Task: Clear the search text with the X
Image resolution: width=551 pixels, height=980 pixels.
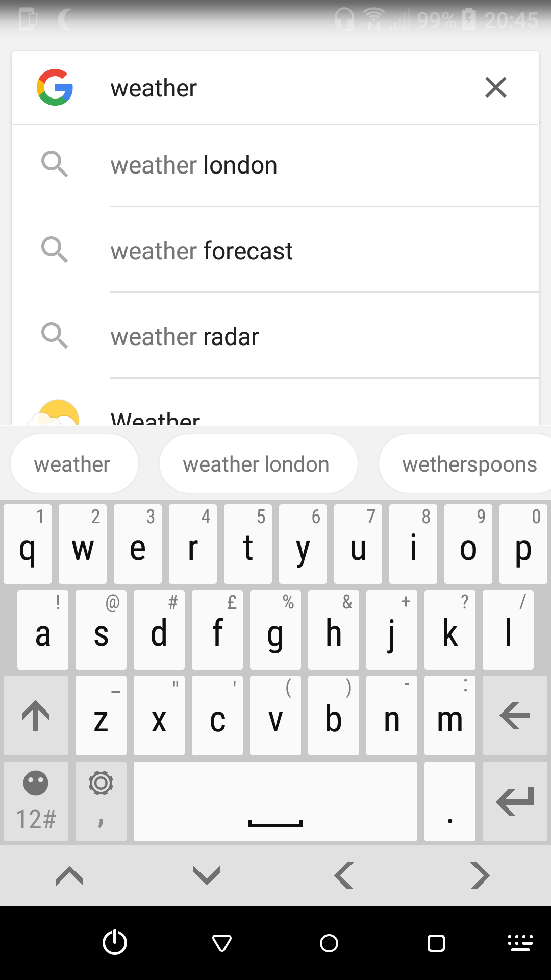Action: [x=496, y=87]
